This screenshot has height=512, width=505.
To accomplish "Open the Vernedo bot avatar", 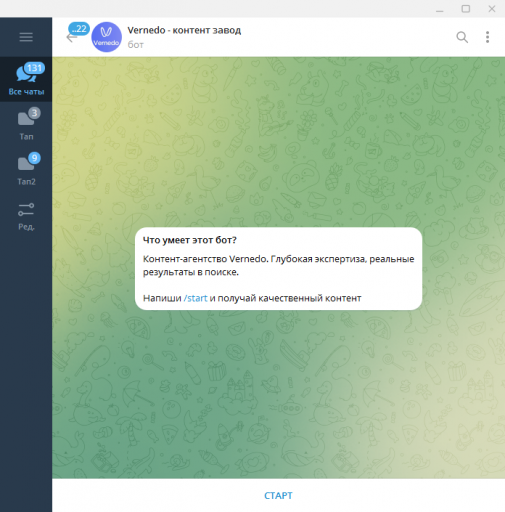I will (x=106, y=37).
